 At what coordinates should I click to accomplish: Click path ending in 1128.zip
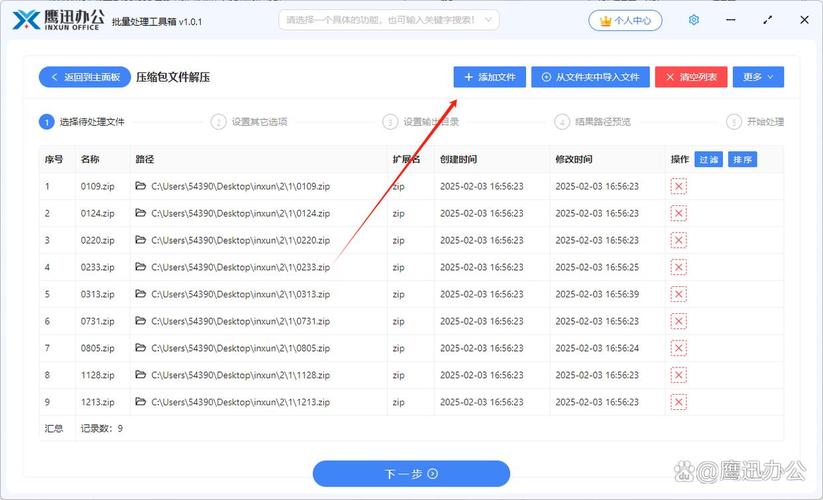tap(240, 375)
